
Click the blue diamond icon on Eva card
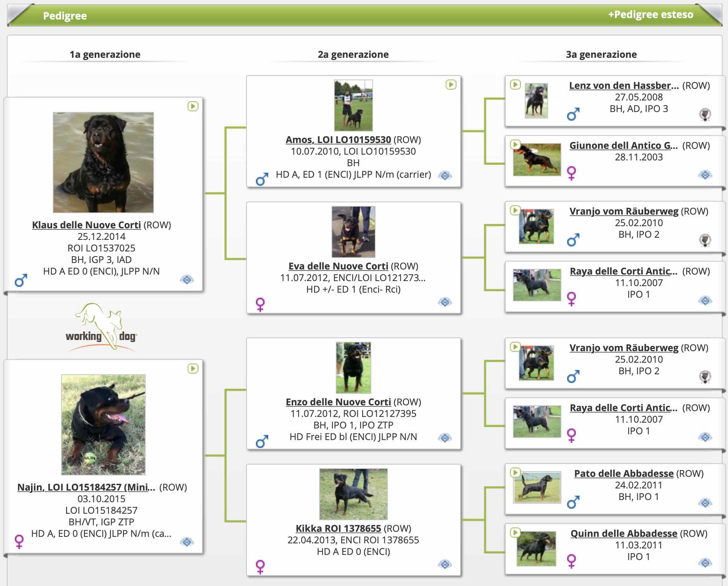click(445, 302)
